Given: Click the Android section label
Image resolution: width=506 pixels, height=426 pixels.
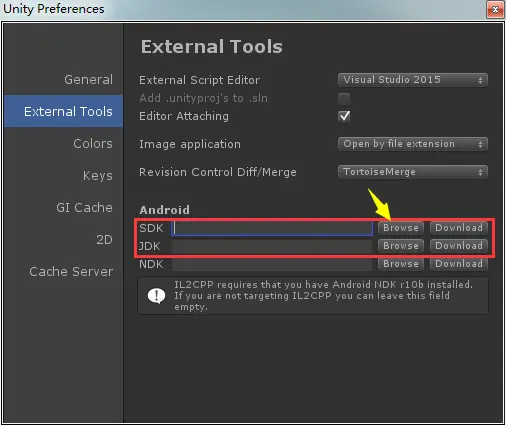Looking at the screenshot, I should [x=165, y=210].
